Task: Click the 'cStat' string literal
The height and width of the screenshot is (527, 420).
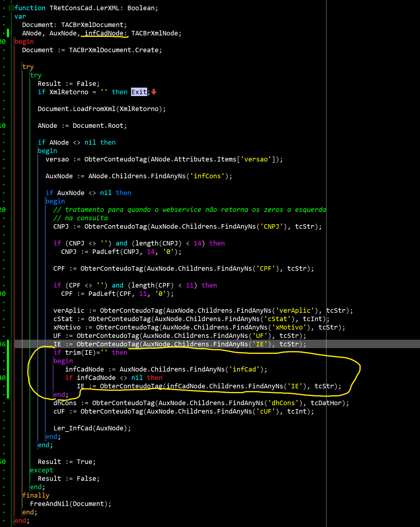Action: point(277,319)
